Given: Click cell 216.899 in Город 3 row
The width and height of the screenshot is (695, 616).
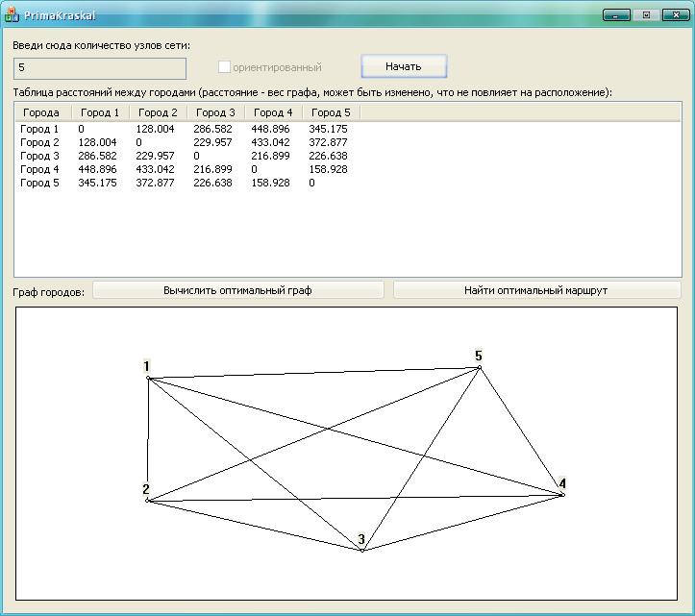Looking at the screenshot, I should [270, 156].
